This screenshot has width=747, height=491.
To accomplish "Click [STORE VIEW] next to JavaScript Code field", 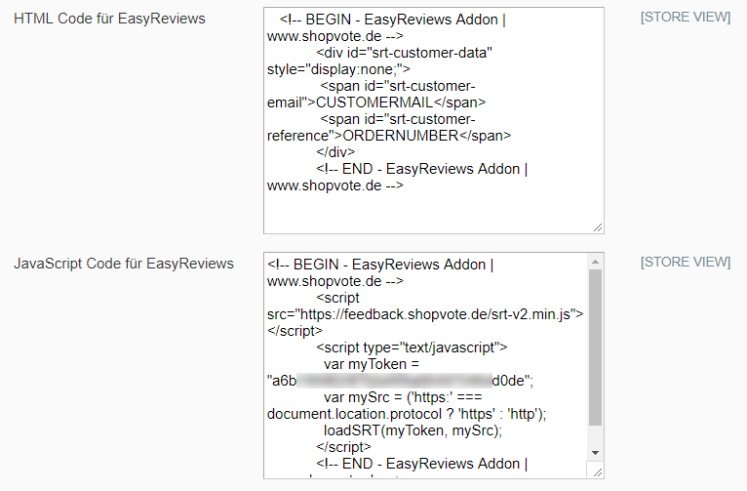I will click(685, 262).
